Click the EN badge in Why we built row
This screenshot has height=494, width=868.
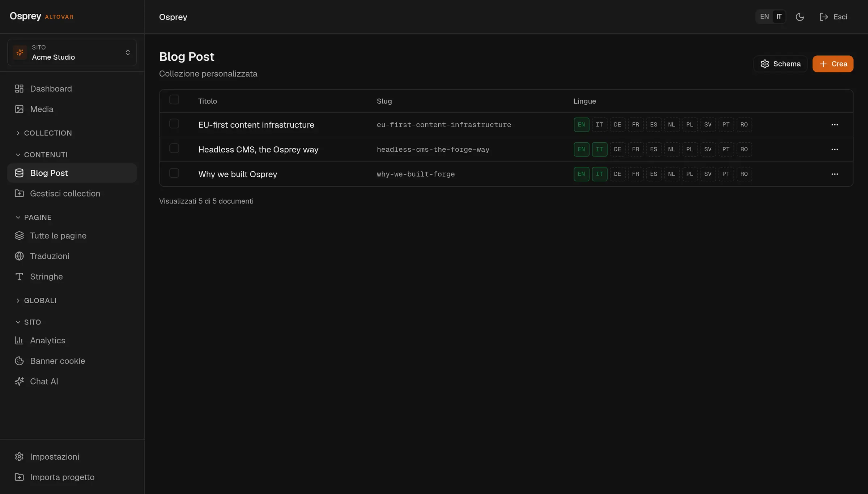582,174
